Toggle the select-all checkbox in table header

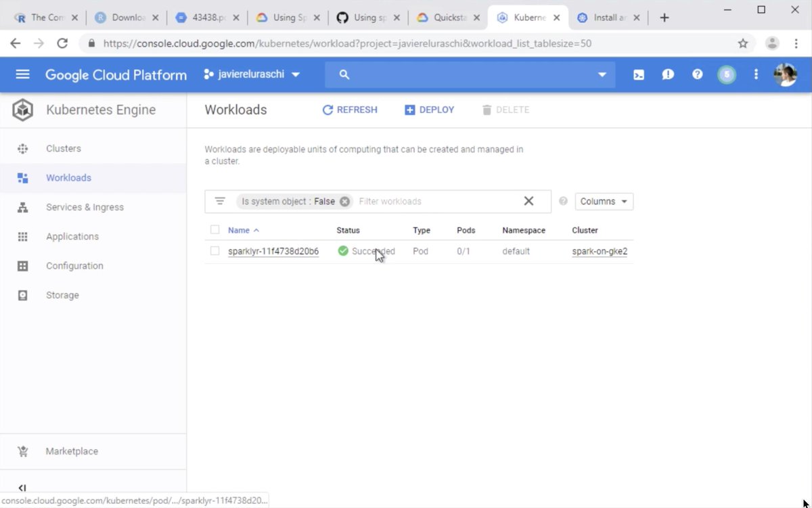pyautogui.click(x=215, y=230)
